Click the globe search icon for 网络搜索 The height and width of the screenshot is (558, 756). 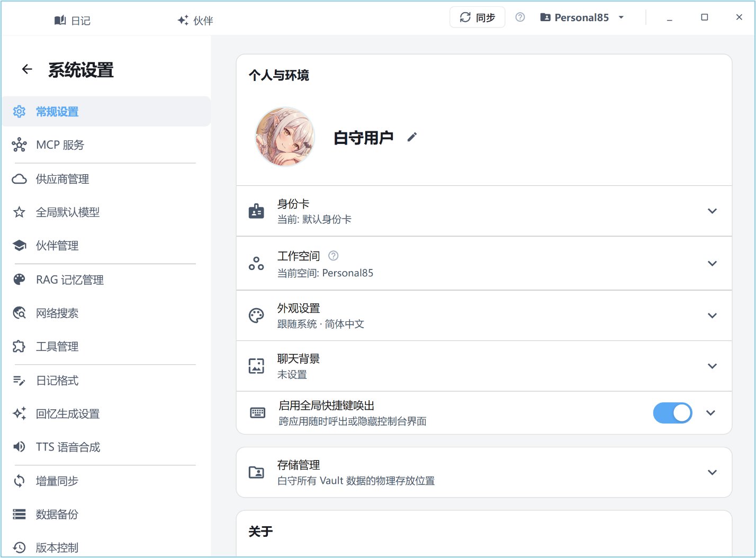[19, 313]
